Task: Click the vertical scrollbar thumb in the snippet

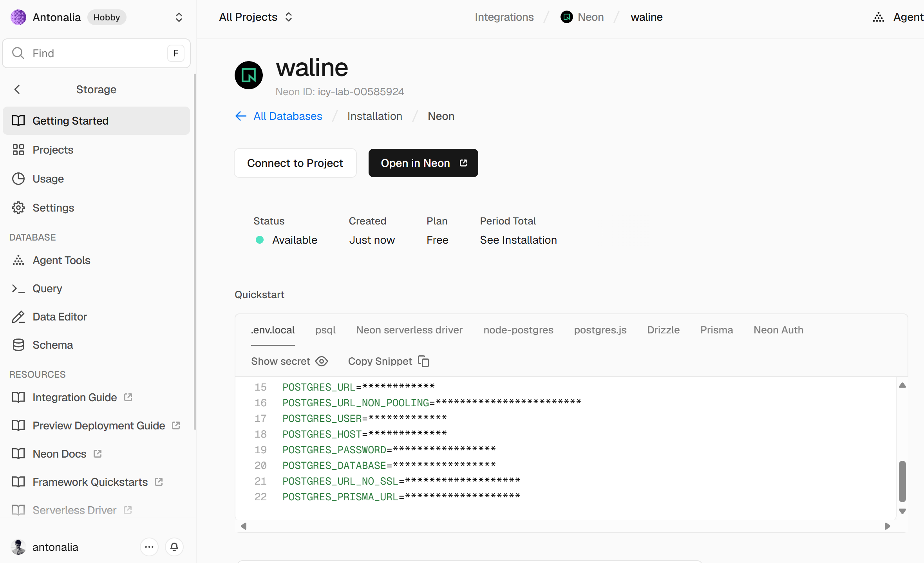Action: pos(902,482)
